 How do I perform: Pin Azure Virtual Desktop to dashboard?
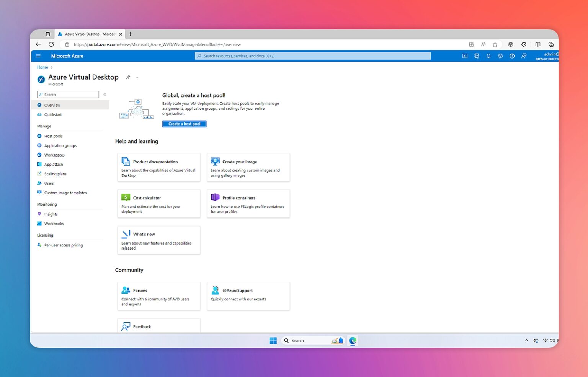click(x=128, y=77)
